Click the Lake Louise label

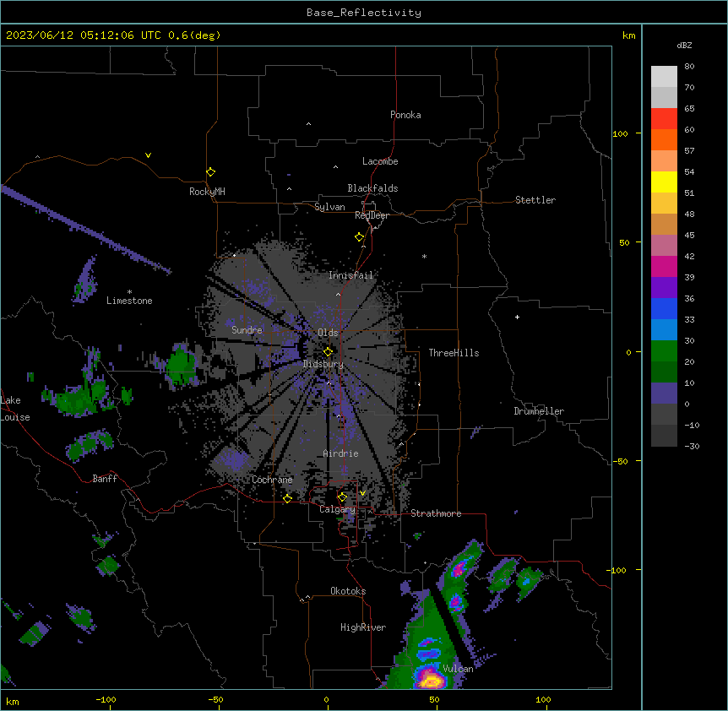pyautogui.click(x=15, y=409)
